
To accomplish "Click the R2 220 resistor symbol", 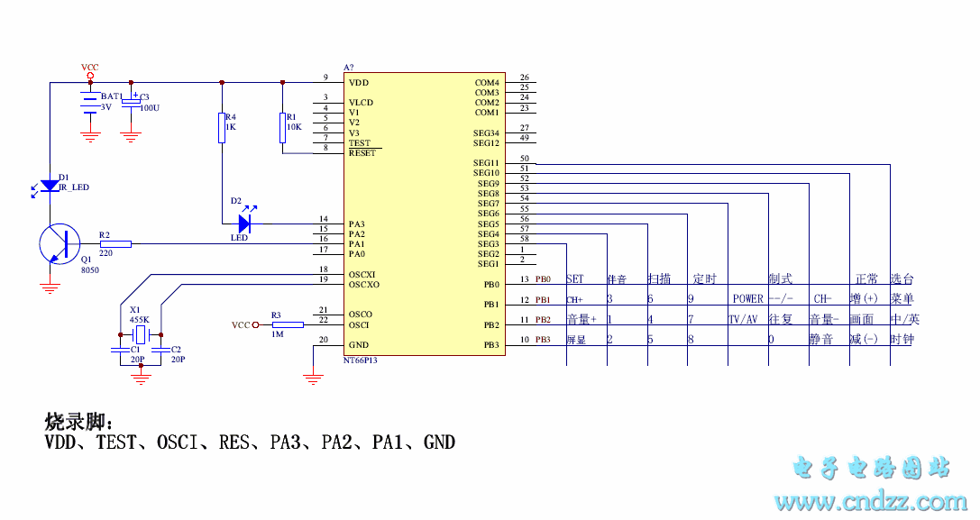I will coord(115,243).
